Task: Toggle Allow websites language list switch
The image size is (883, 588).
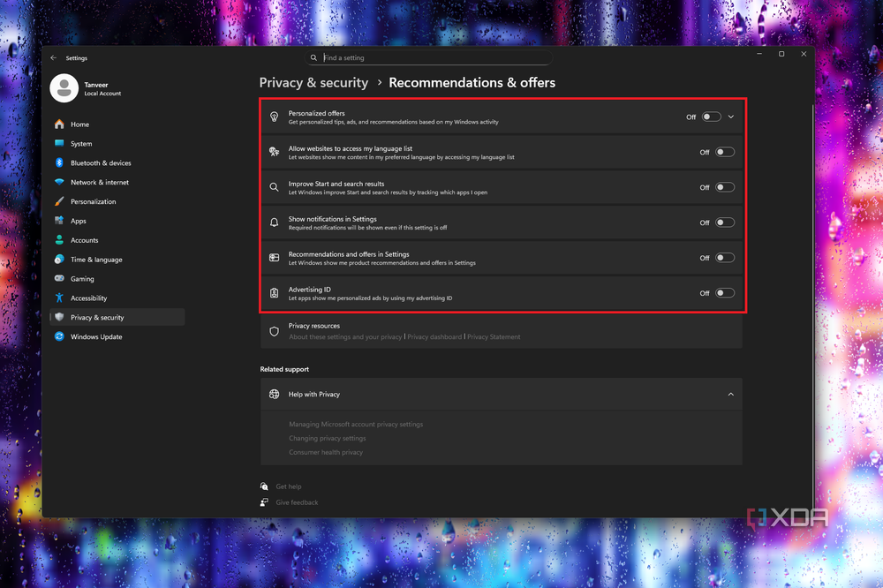Action: (x=725, y=152)
